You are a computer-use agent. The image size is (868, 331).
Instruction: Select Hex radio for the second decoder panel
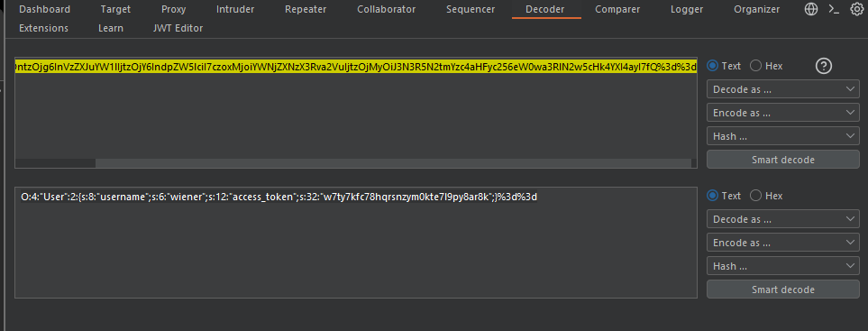click(x=755, y=196)
